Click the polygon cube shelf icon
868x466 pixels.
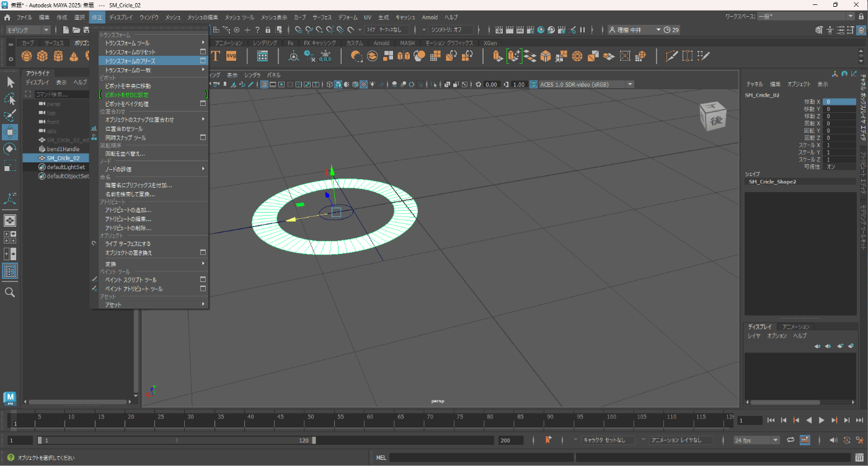[x=42, y=56]
